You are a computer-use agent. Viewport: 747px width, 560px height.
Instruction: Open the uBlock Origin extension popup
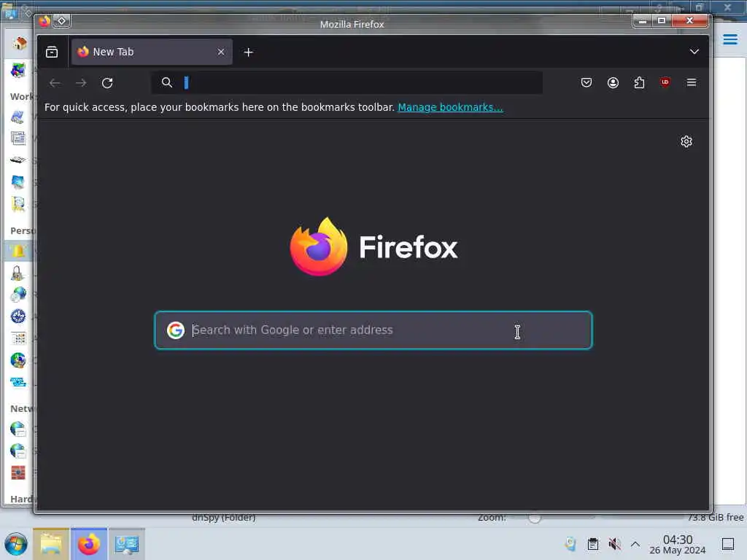pos(665,82)
